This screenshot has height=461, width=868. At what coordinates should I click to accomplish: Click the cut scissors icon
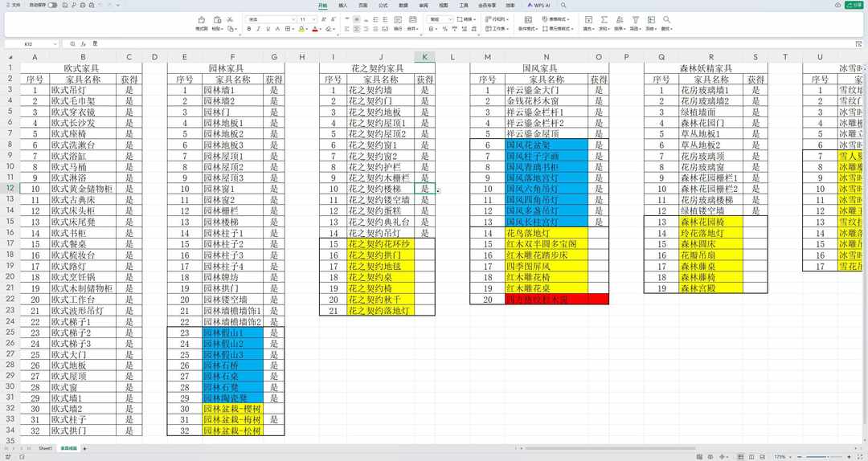tap(230, 18)
